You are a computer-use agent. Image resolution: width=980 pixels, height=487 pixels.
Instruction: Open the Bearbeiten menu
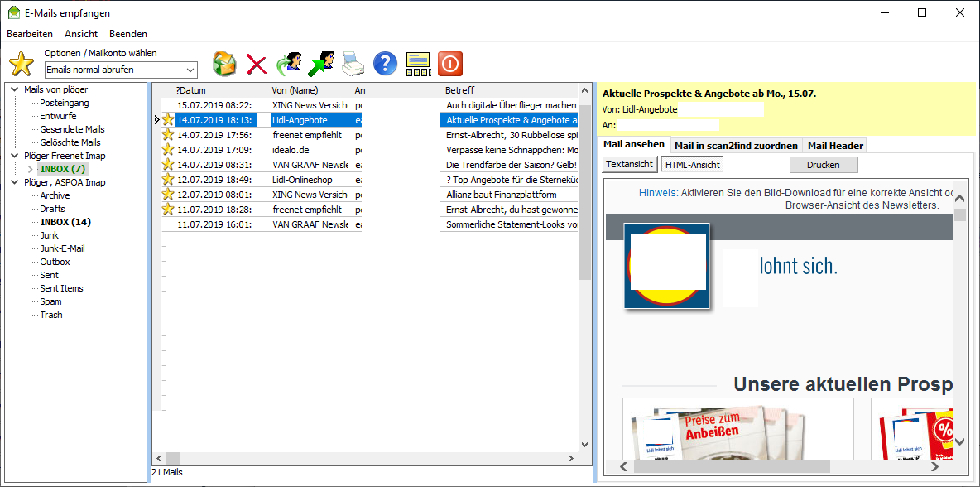pos(30,34)
